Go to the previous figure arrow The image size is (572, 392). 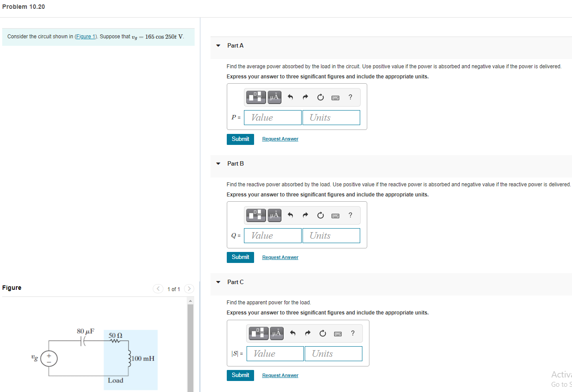tap(158, 289)
